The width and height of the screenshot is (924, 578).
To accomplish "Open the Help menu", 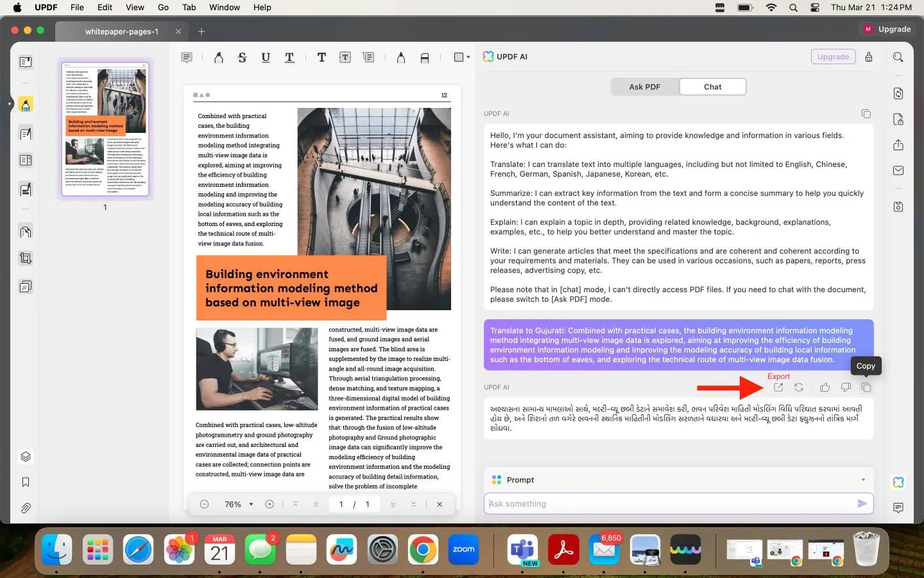I will point(262,7).
